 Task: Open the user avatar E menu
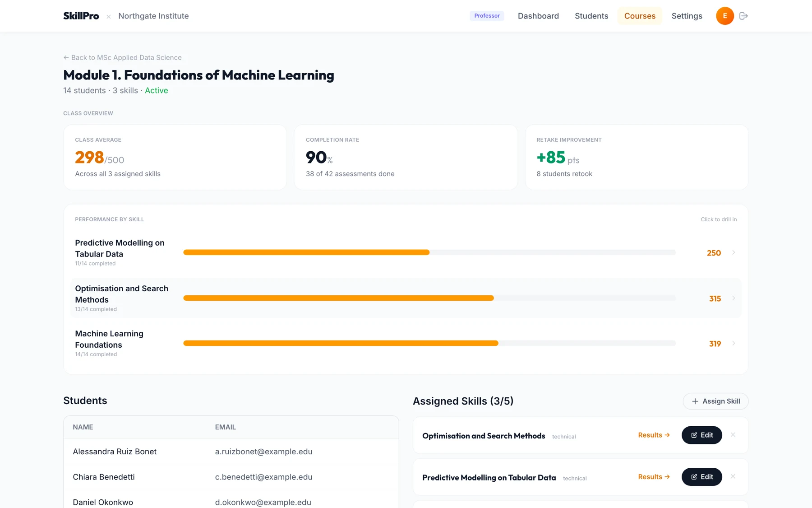click(x=724, y=16)
